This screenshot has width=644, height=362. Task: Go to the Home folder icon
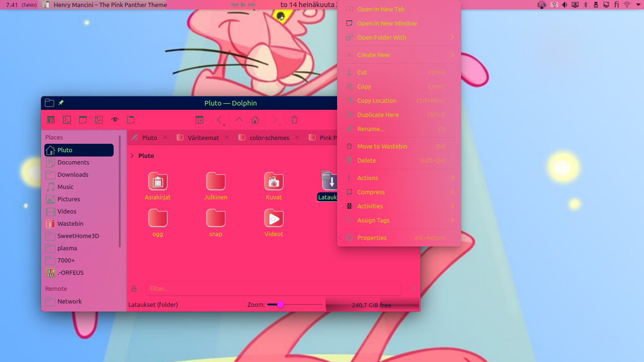point(255,120)
